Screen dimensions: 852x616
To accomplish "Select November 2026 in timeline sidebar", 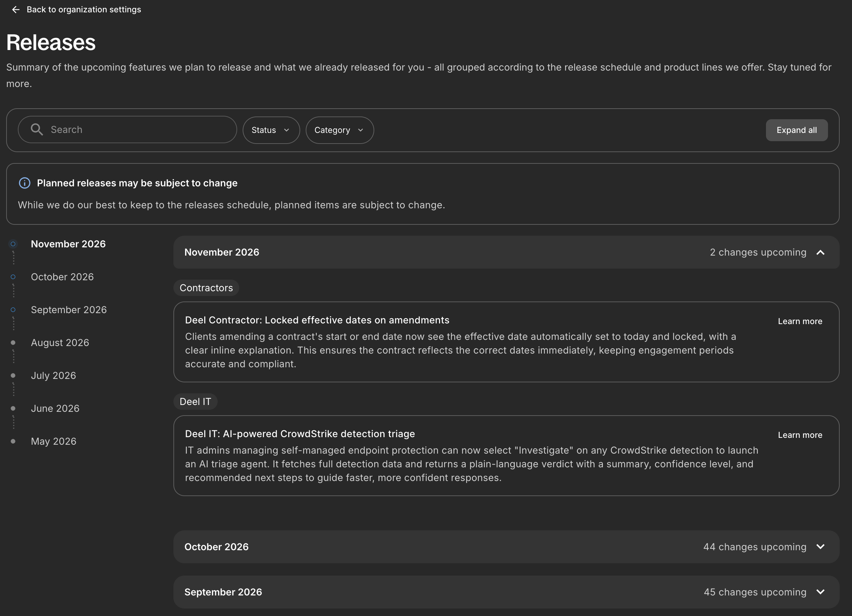I will coord(68,244).
